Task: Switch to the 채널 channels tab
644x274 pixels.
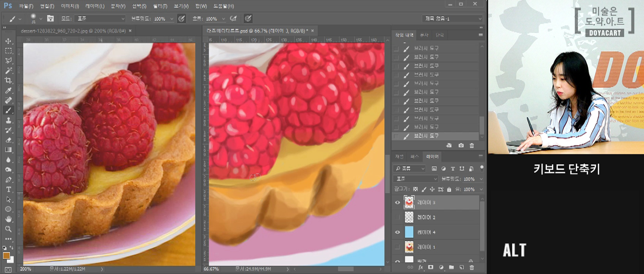Action: point(399,157)
